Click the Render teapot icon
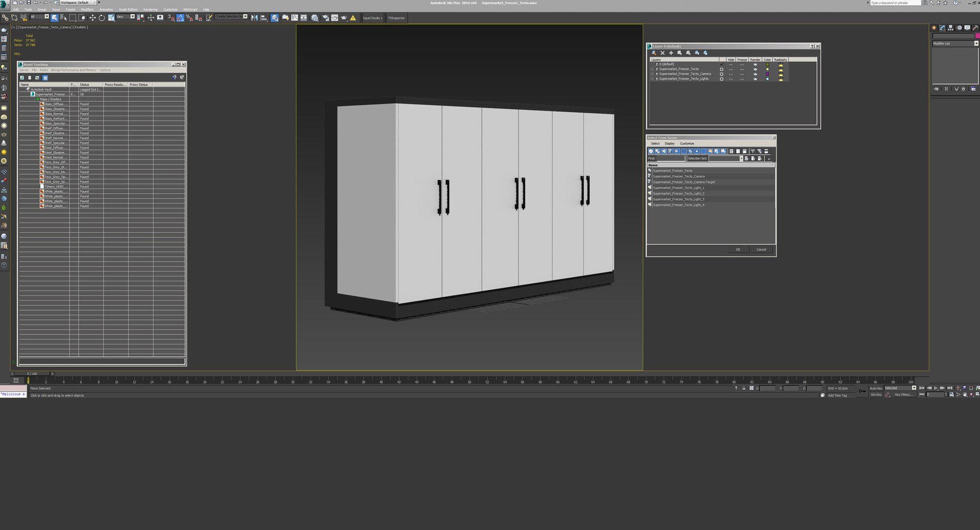The height and width of the screenshot is (530, 980). pos(344,18)
